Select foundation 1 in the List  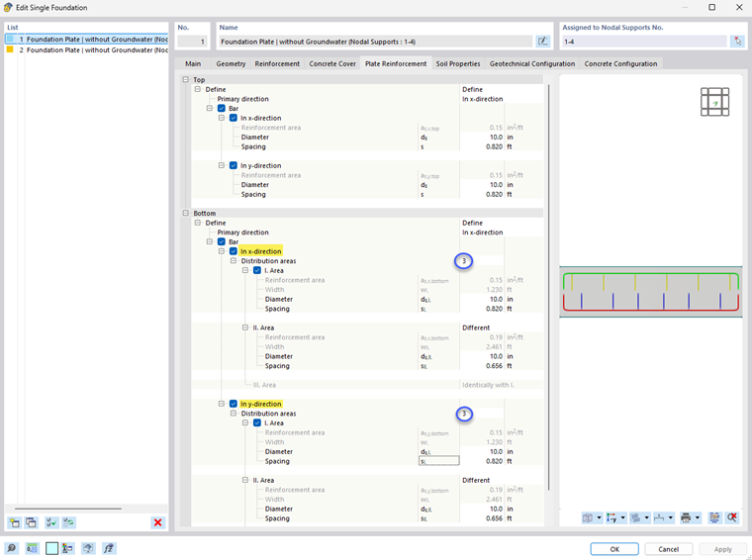coord(87,40)
